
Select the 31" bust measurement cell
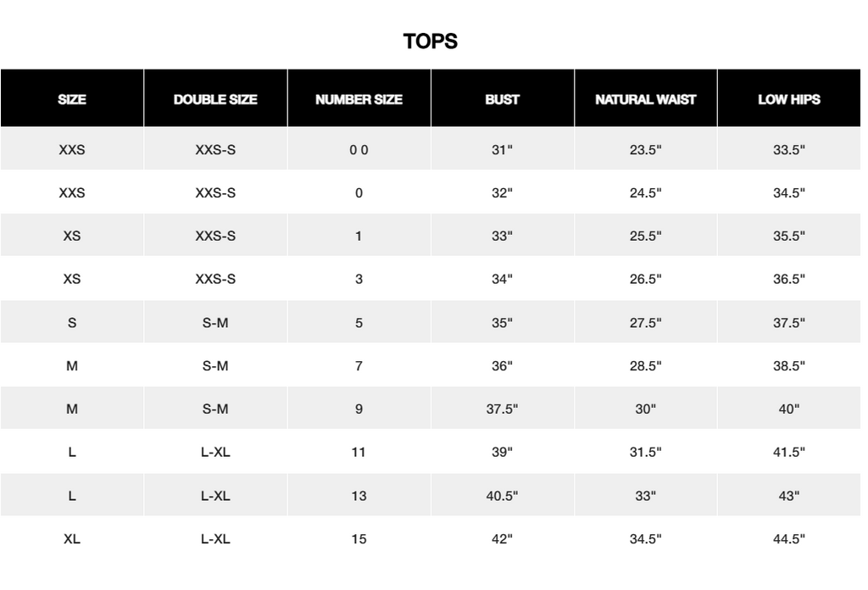[x=502, y=149]
